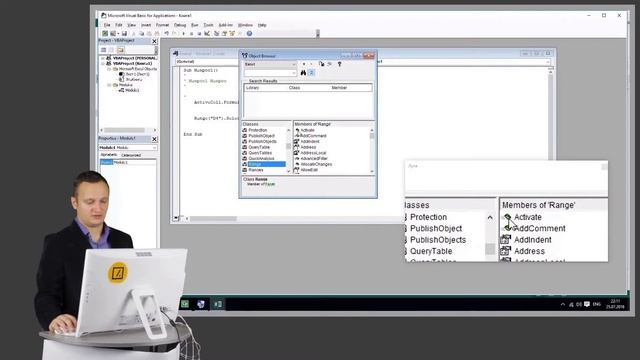Screen dimensions: 640x360
Task: Click the Library column header in Search Results
Action: [x=253, y=88]
